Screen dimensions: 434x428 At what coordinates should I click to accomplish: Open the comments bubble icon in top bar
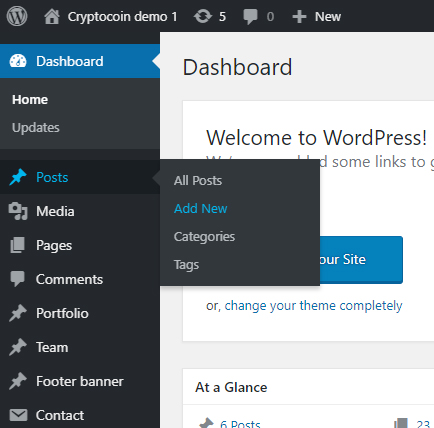click(x=250, y=17)
